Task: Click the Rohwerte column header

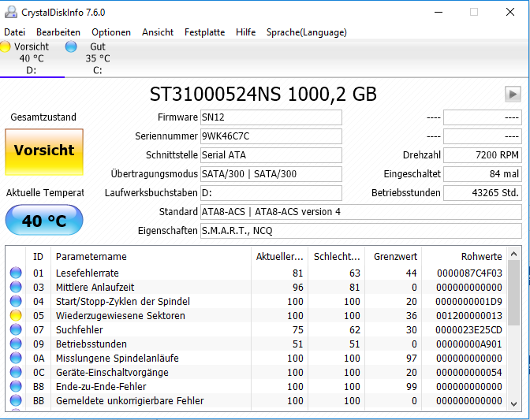Action: tap(481, 257)
